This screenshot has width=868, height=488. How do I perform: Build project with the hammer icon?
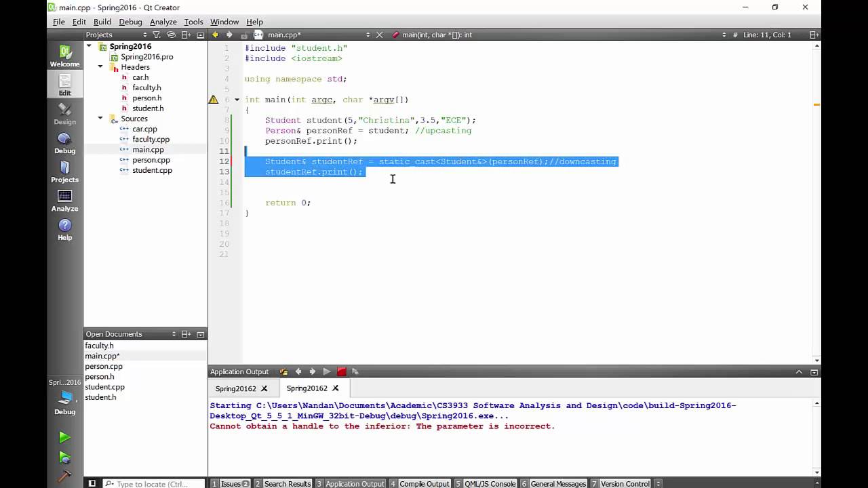[64, 476]
